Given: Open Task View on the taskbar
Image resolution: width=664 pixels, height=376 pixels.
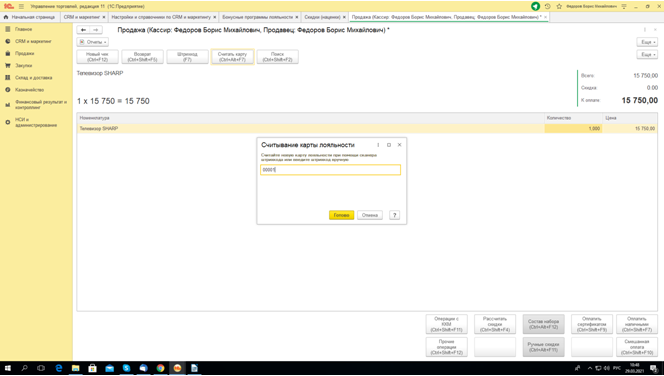Looking at the screenshot, I should coord(41,368).
